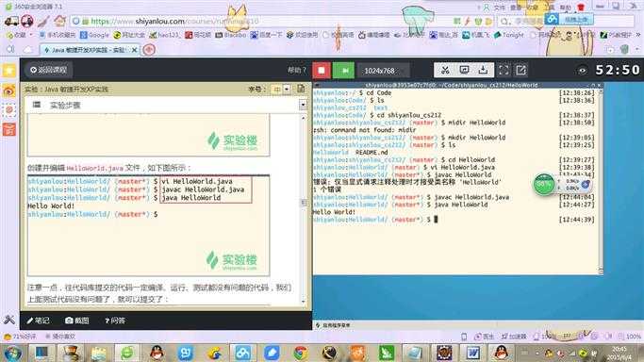Toggle fullscreen mode icon

[504, 70]
